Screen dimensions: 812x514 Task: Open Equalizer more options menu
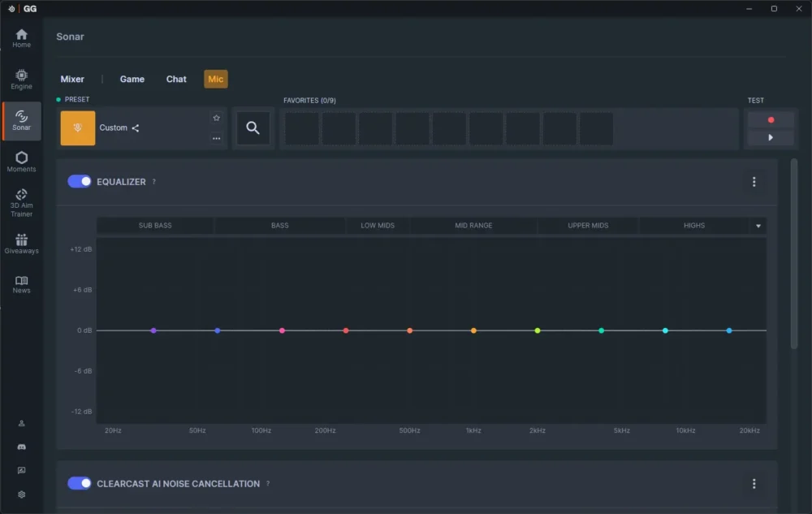(754, 182)
